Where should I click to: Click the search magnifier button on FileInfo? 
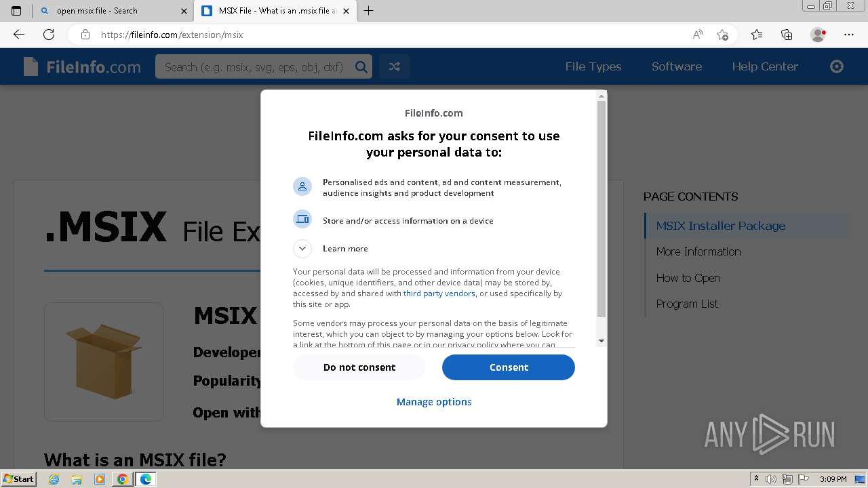pyautogui.click(x=361, y=66)
